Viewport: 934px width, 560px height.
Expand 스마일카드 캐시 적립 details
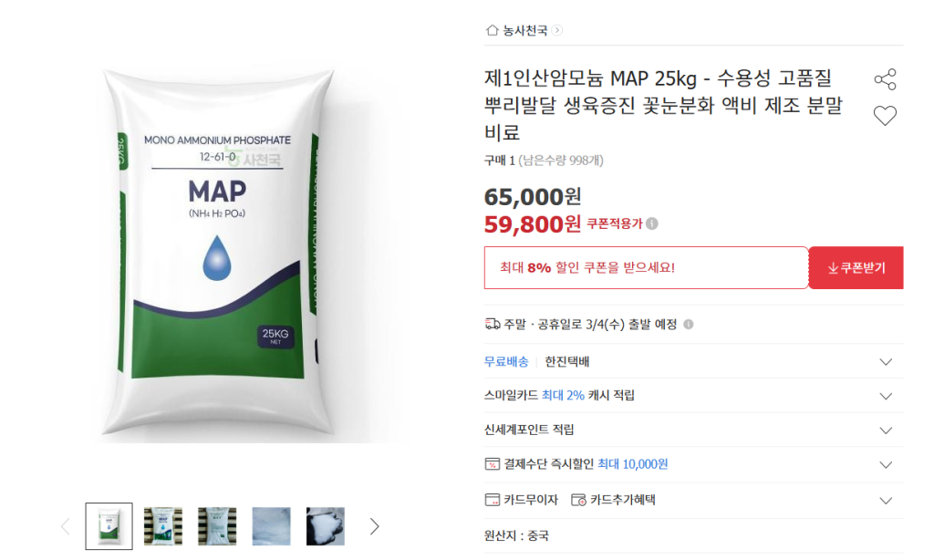click(885, 396)
